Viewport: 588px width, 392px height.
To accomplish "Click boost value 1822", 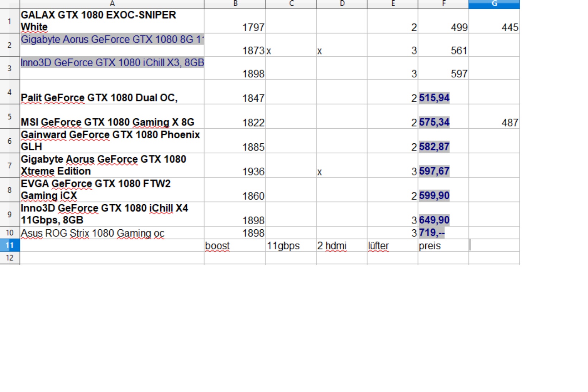I will tap(253, 123).
